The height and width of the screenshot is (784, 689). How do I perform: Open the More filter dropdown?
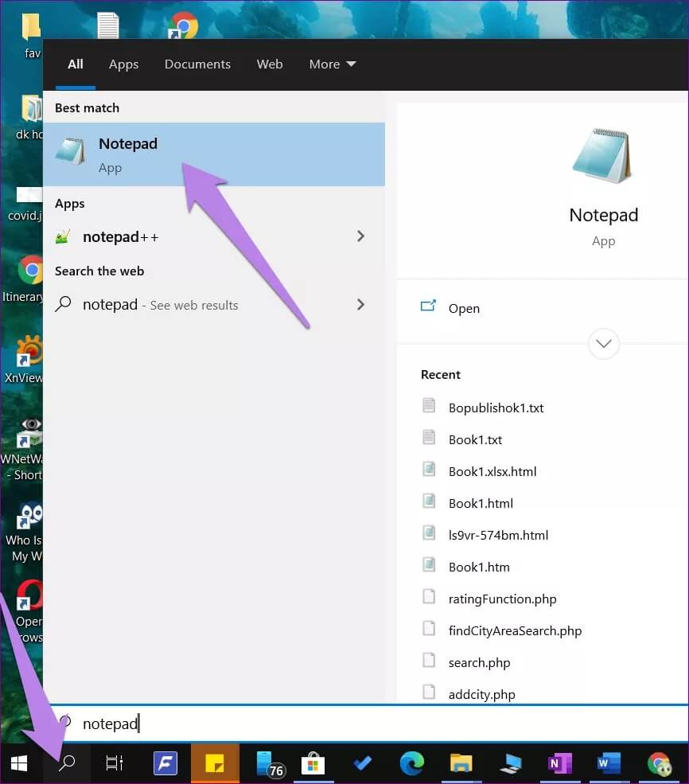333,64
